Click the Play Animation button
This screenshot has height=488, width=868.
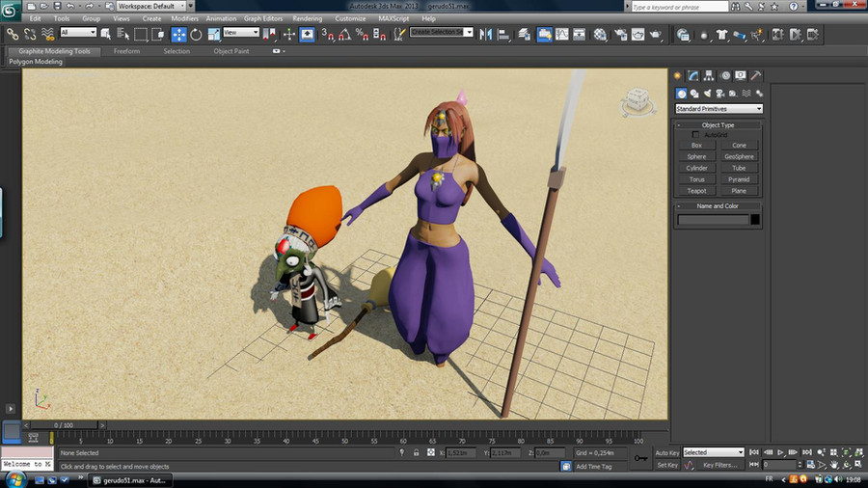click(x=780, y=452)
